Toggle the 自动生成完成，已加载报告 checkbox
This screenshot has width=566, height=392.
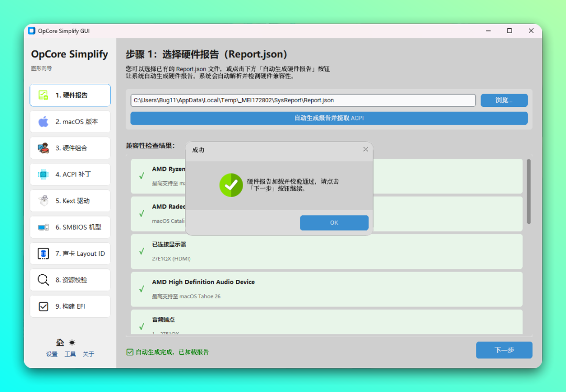(129, 352)
